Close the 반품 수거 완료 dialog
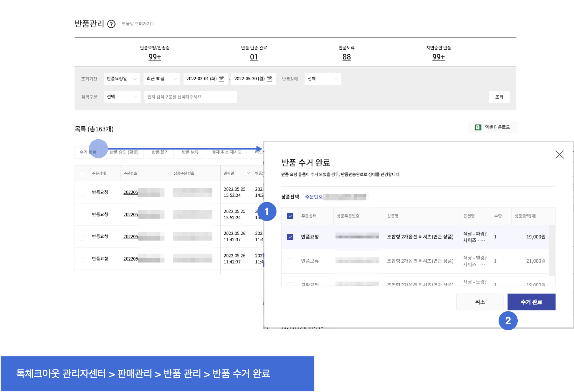574x392 pixels. pos(559,155)
